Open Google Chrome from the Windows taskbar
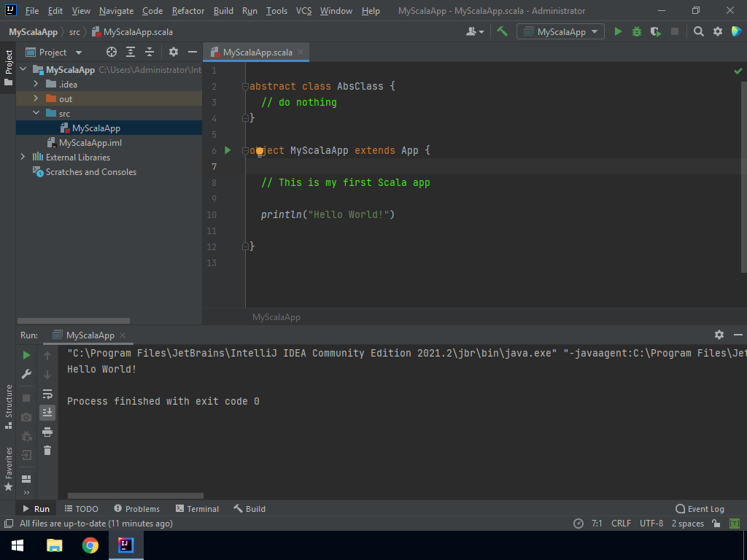 coord(90,545)
